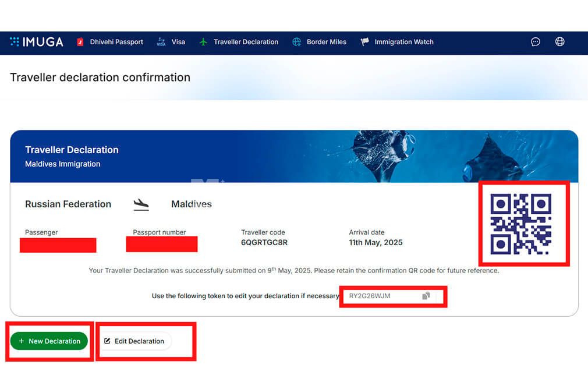588x389 pixels.
Task: Click the landing plane icon
Action: 141,204
